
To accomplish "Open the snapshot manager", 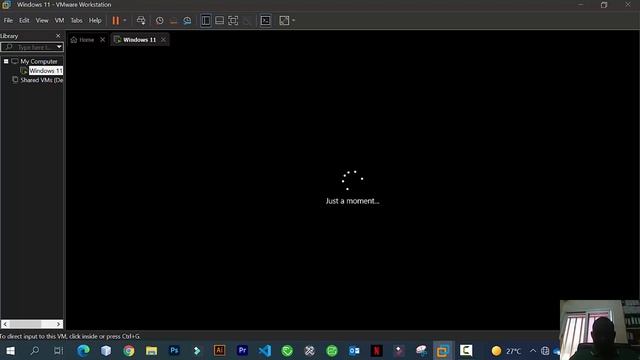I will 187,20.
